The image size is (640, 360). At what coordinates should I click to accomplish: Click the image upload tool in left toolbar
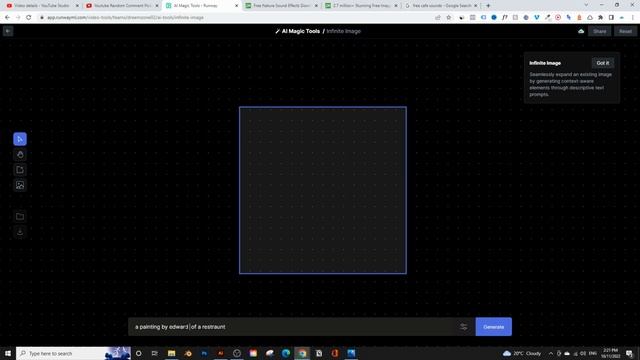click(x=20, y=185)
